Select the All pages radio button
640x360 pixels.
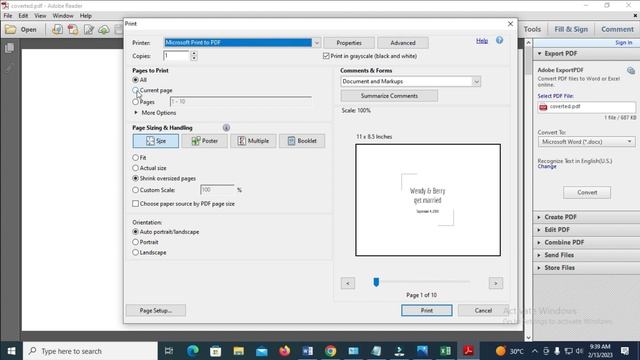[136, 80]
